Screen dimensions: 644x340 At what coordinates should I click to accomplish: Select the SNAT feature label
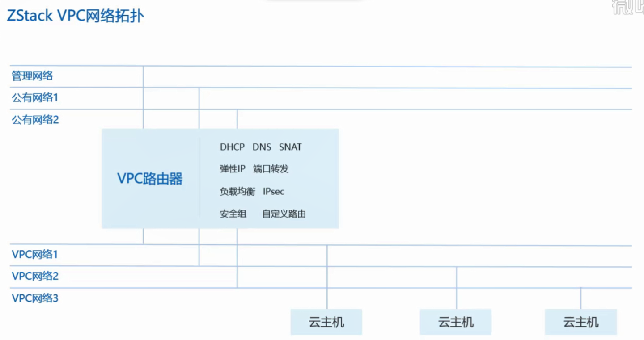point(290,147)
